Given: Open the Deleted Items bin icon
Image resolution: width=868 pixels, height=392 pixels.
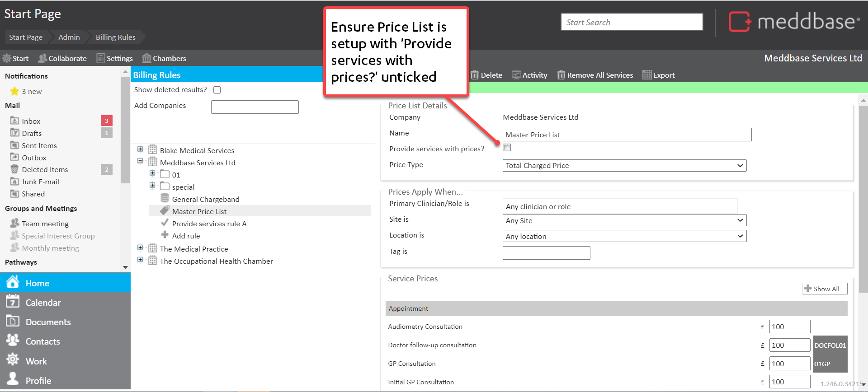Looking at the screenshot, I should [14, 169].
